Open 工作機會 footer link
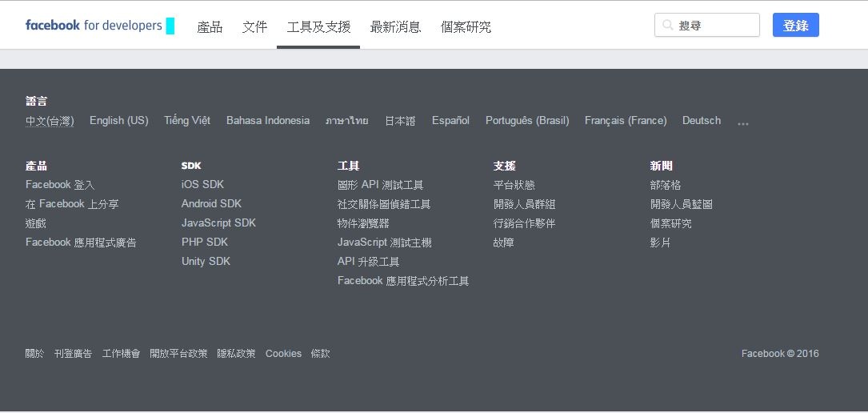 point(122,354)
